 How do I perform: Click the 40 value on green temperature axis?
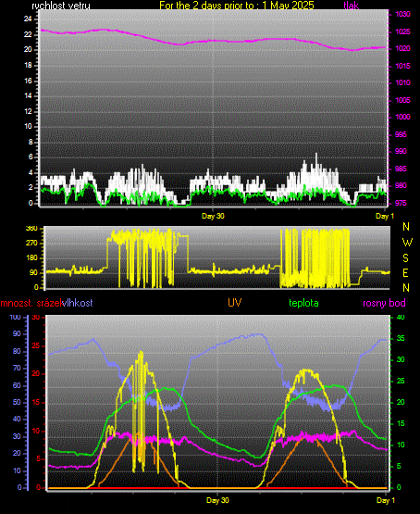coord(401,317)
